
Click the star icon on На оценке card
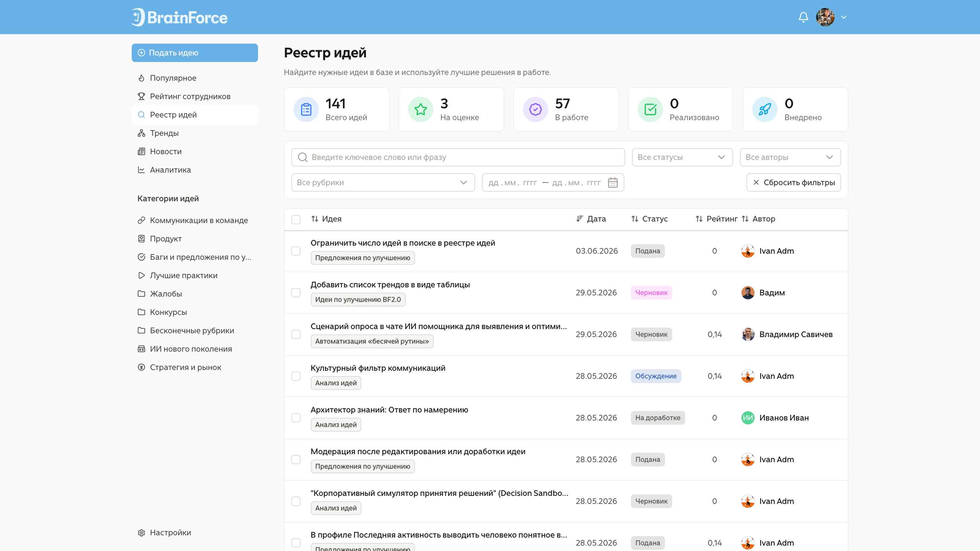(x=420, y=109)
